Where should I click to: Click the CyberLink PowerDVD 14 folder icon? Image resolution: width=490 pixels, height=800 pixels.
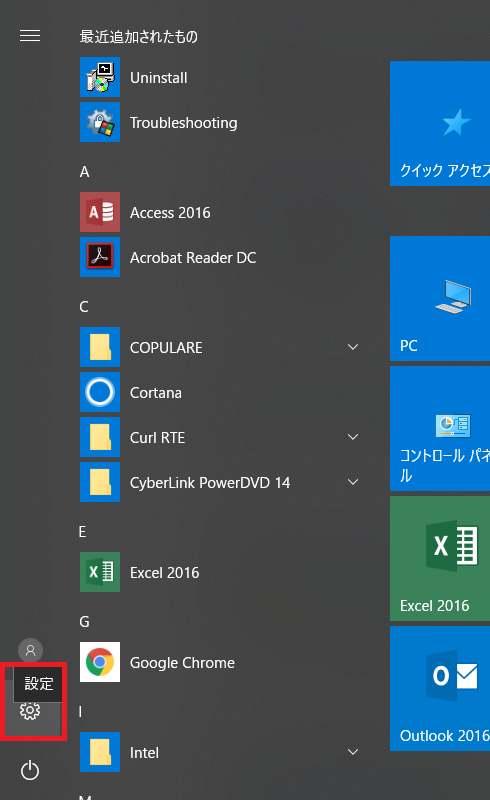(x=100, y=482)
